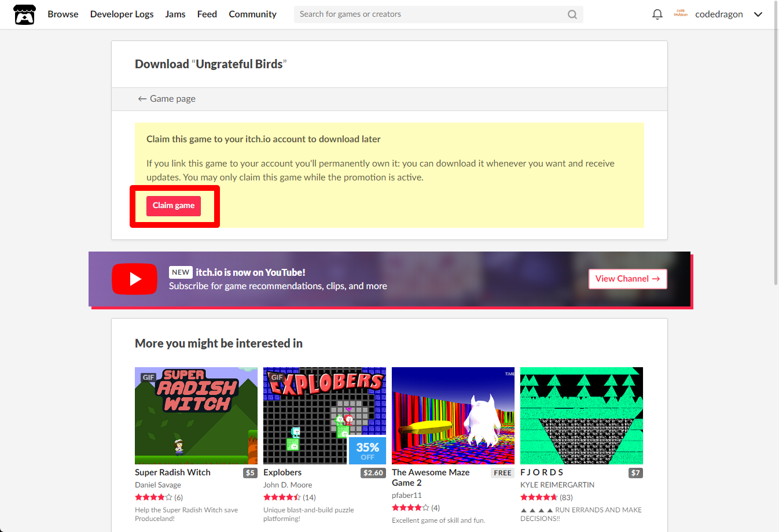Visit Daniel Savage author page
Viewport: 779px width, 532px height.
(158, 485)
